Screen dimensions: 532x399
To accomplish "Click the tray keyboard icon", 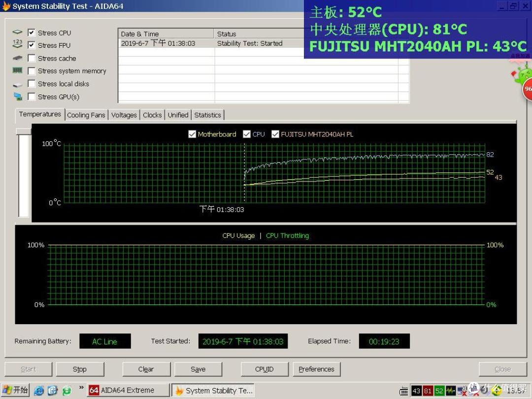I will tap(404, 391).
